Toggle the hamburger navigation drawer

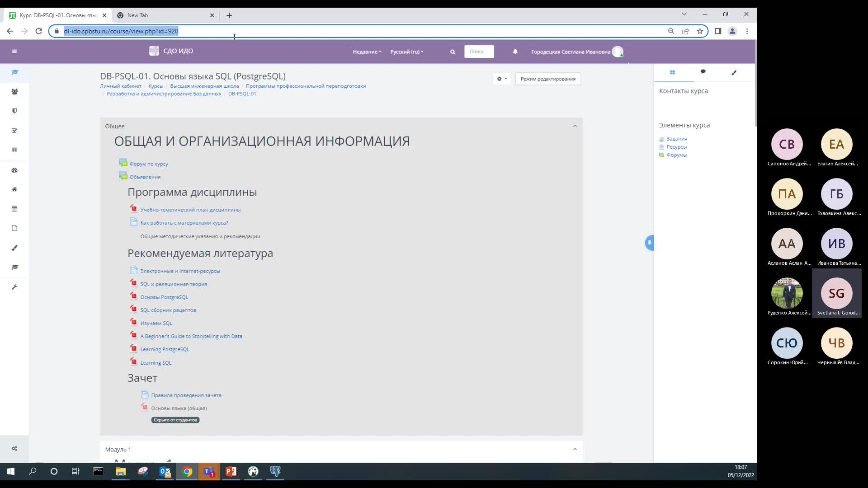pos(14,52)
